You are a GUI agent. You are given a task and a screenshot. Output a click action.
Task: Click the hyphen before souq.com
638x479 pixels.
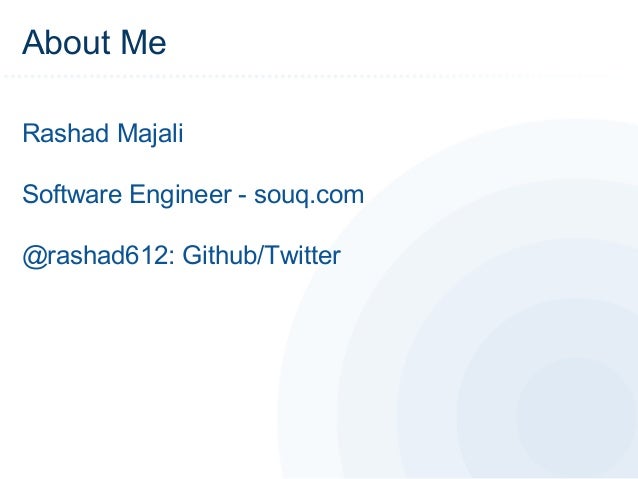[243, 197]
